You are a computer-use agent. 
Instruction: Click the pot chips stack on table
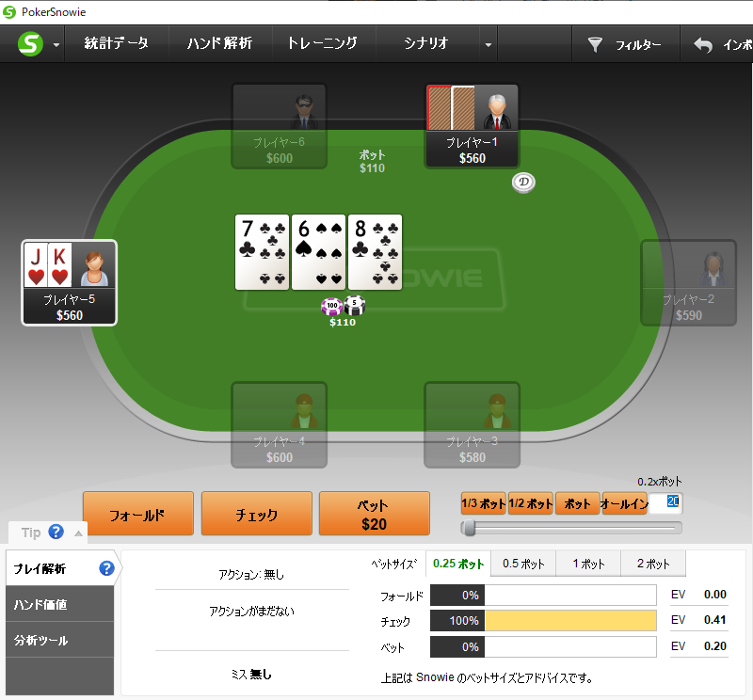[343, 306]
